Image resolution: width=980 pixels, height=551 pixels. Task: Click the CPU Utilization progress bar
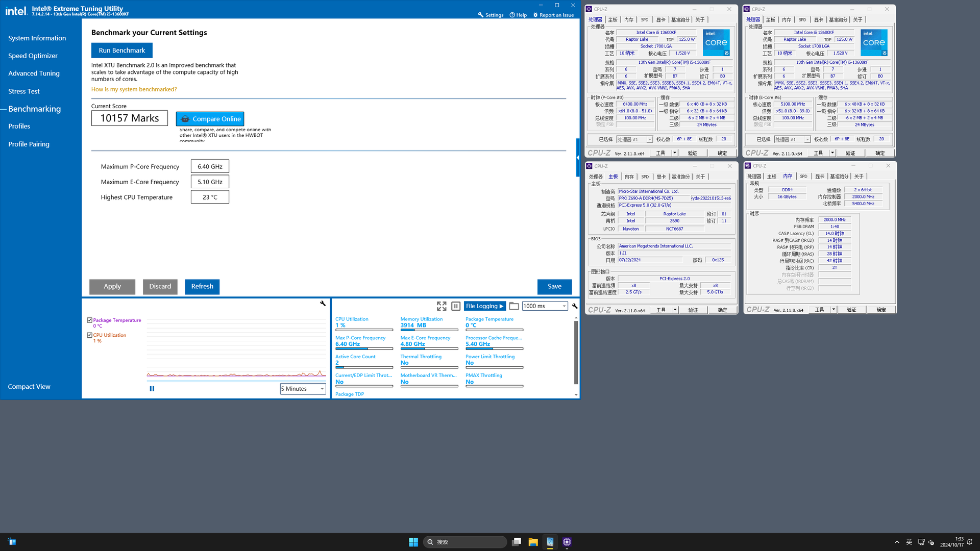364,330
